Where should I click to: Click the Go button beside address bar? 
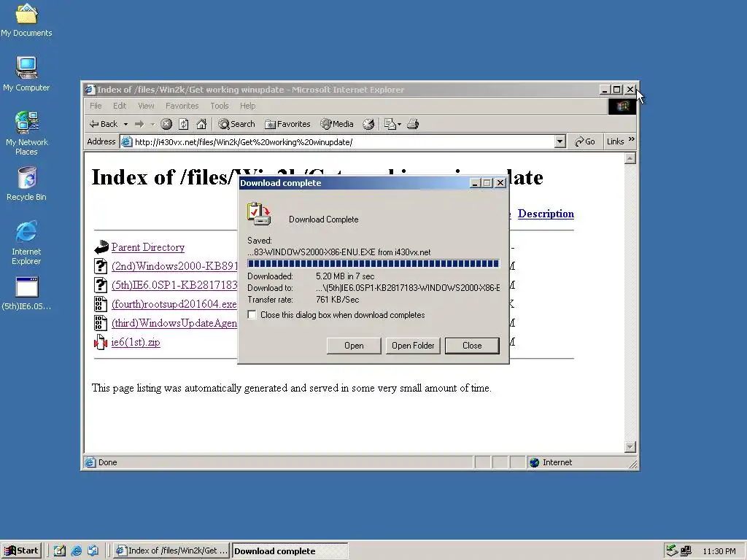click(x=585, y=141)
